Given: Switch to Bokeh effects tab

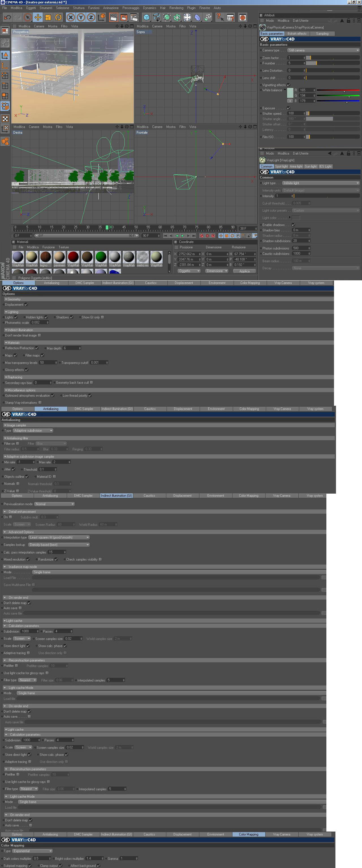Looking at the screenshot, I should (x=297, y=34).
